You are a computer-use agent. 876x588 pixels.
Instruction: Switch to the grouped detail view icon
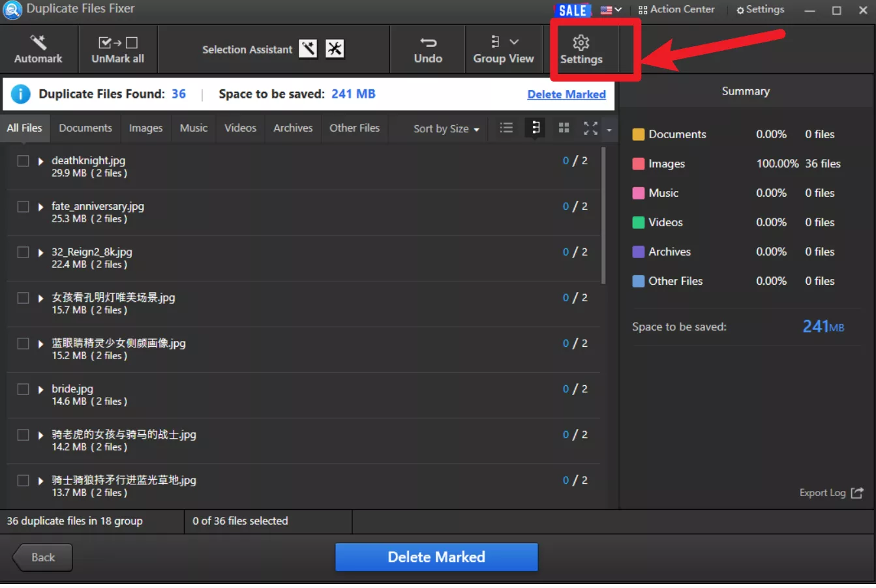click(x=535, y=128)
